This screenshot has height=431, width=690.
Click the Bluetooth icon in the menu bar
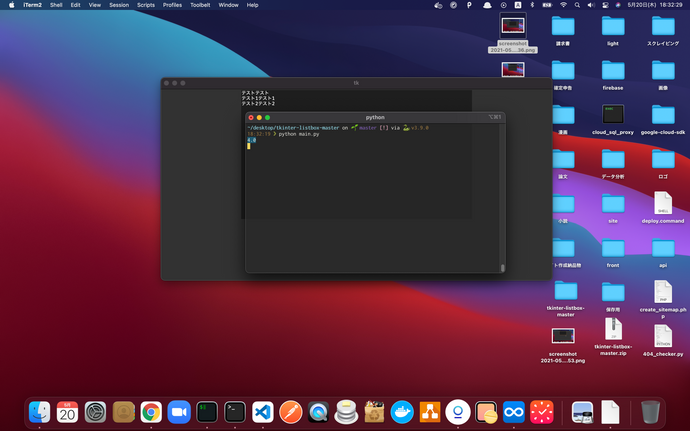pyautogui.click(x=532, y=5)
